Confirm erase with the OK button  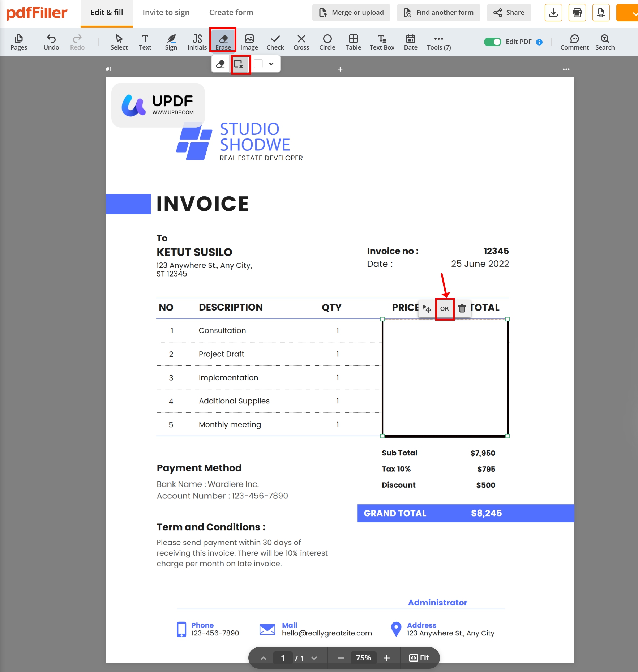pyautogui.click(x=445, y=309)
